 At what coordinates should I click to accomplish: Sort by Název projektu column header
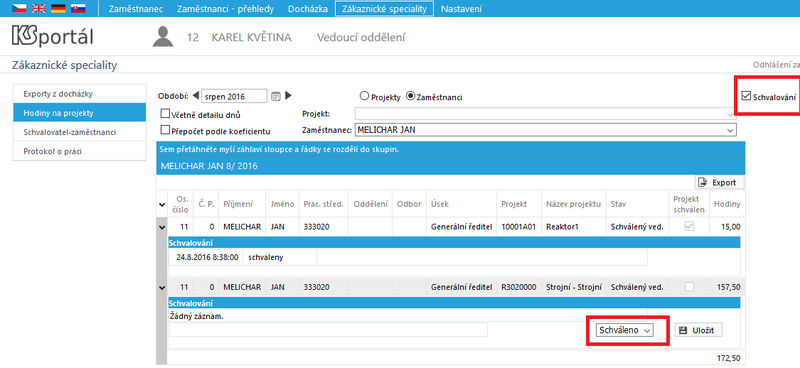tap(573, 204)
